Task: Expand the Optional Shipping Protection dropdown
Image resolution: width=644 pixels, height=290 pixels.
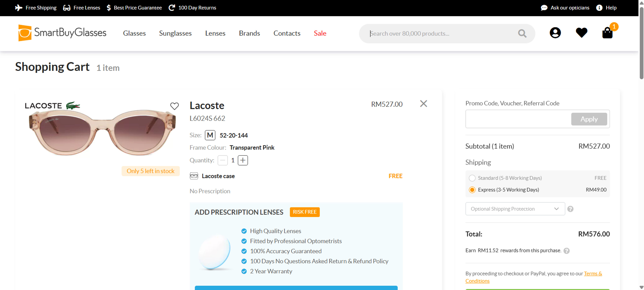Action: pos(515,209)
